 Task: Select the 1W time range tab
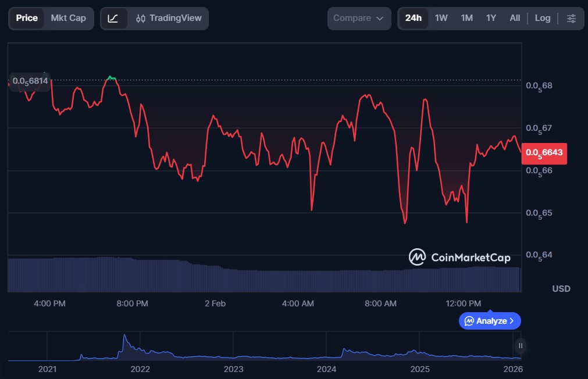tap(441, 19)
